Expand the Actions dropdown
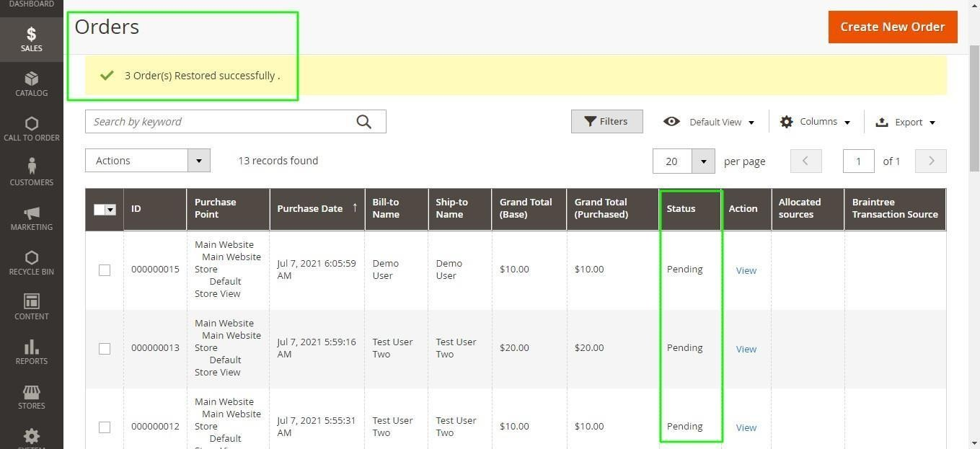The height and width of the screenshot is (449, 980). (147, 161)
